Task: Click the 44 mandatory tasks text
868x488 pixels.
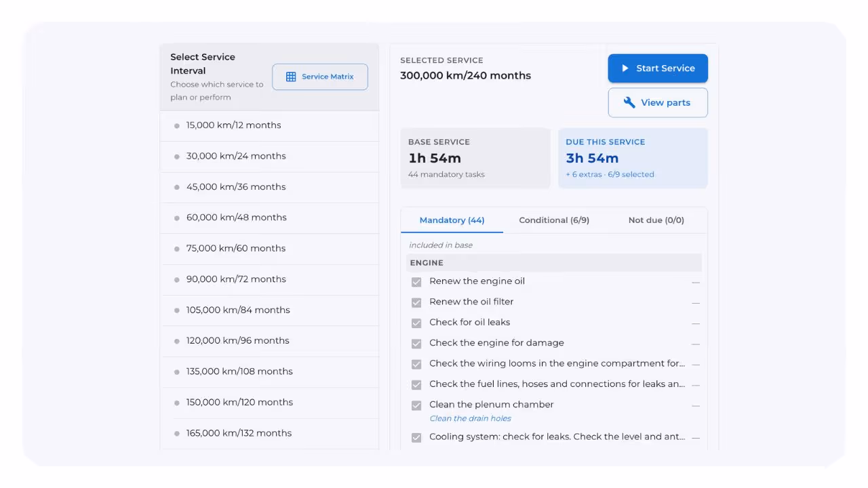Action: click(x=446, y=175)
